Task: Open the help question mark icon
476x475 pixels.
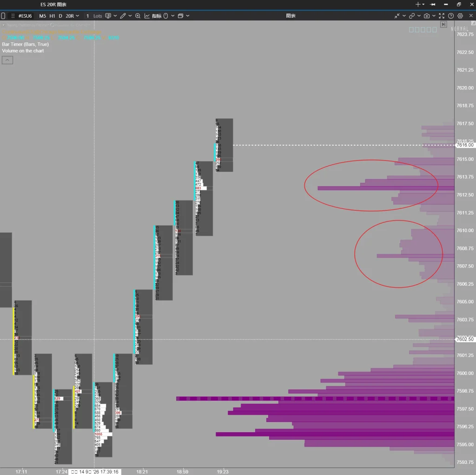Action: 451,16
